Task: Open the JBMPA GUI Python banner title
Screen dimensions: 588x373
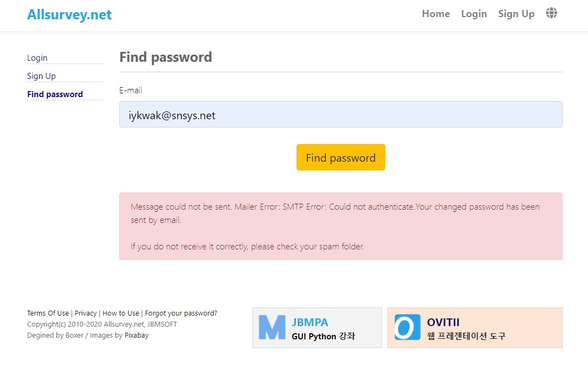Action: click(310, 322)
